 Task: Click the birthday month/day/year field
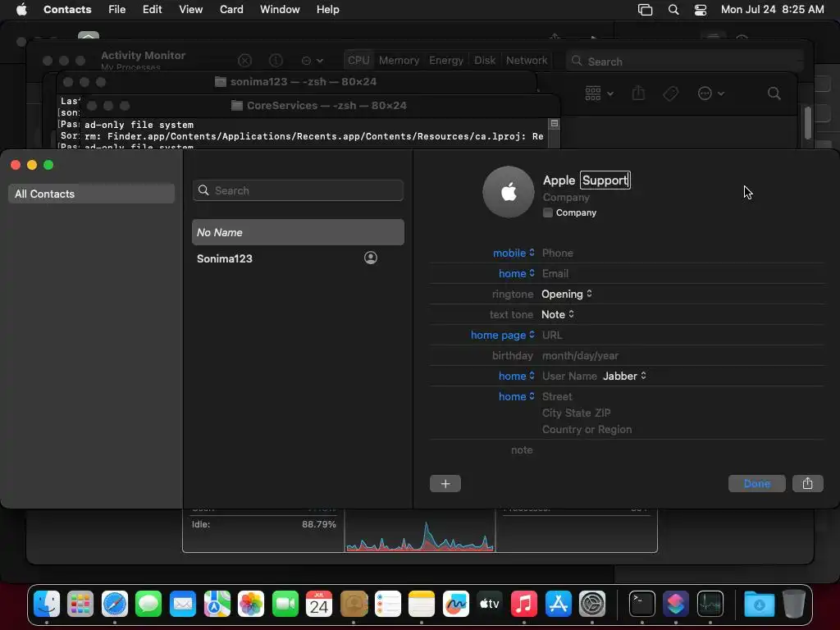pyautogui.click(x=580, y=356)
